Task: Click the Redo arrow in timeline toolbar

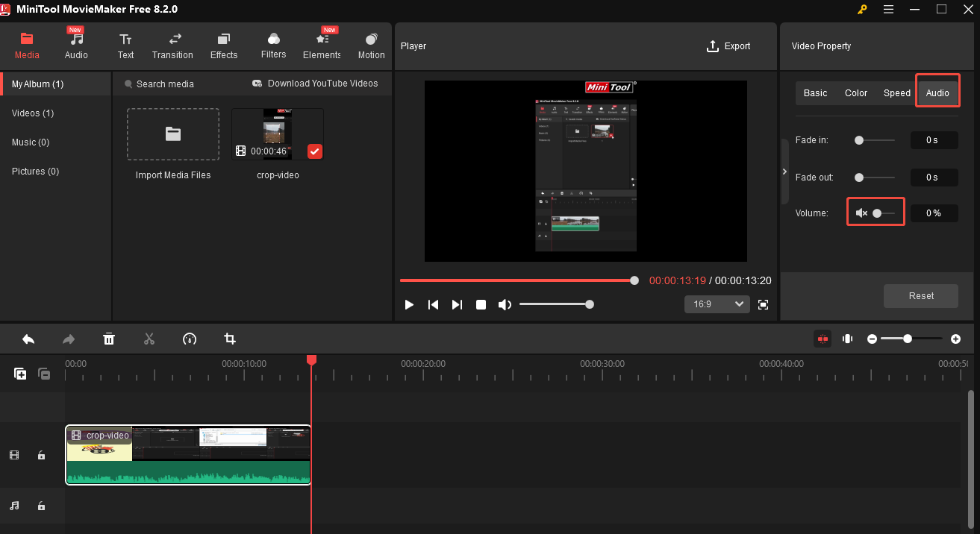Action: coord(69,339)
